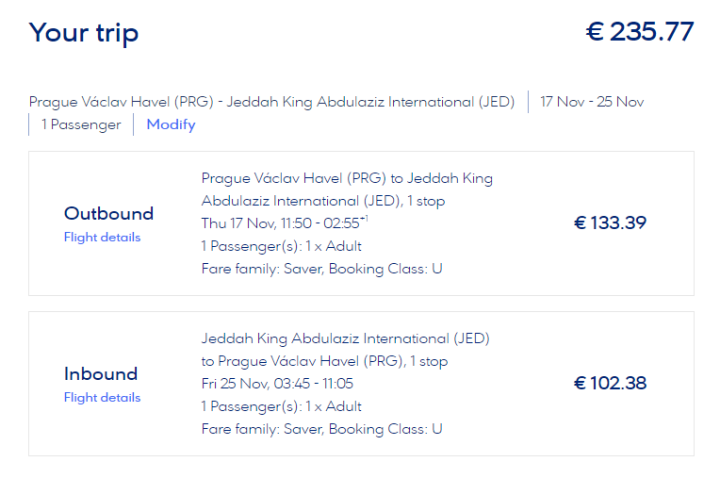Click the outbound '1 Passenger(s): 1 x Adult' line
720x478 pixels.
tap(282, 246)
